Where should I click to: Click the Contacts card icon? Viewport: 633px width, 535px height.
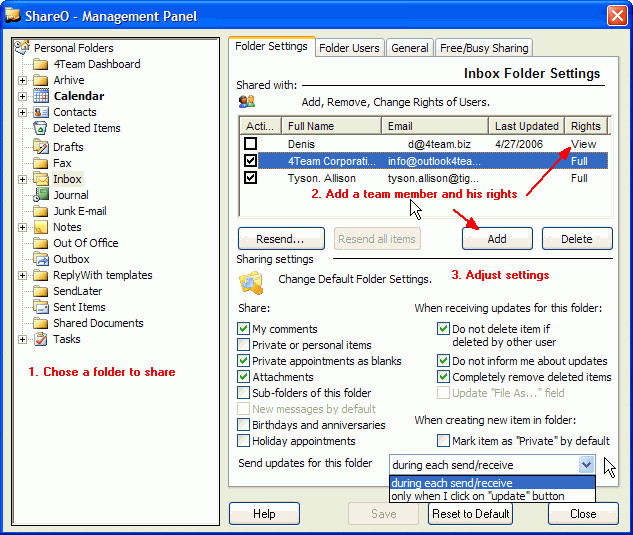tap(40, 112)
